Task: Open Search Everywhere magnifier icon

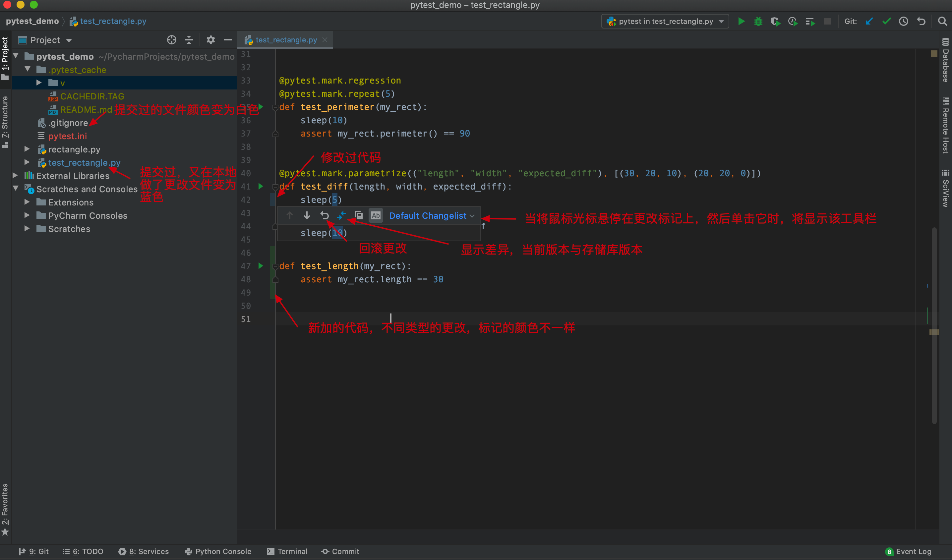Action: coord(942,21)
